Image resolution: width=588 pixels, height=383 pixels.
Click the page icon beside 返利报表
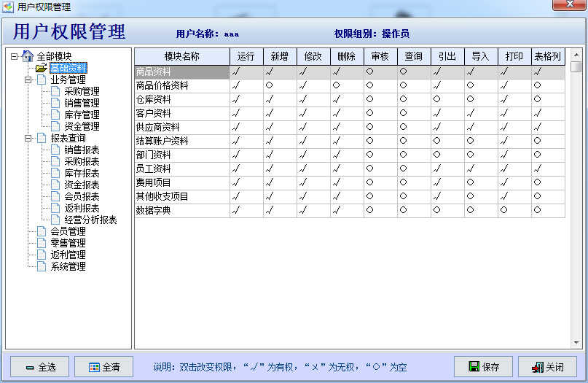coord(55,208)
